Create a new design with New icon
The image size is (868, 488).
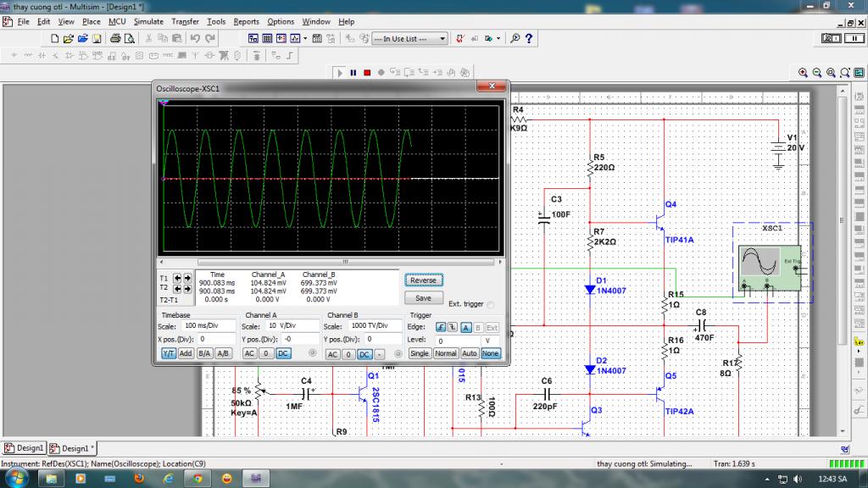coord(54,39)
